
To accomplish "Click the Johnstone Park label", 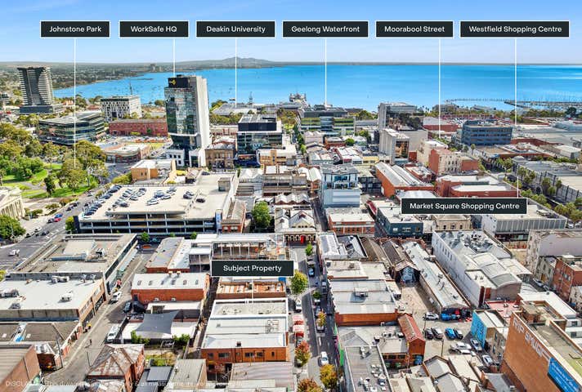I will [75, 29].
